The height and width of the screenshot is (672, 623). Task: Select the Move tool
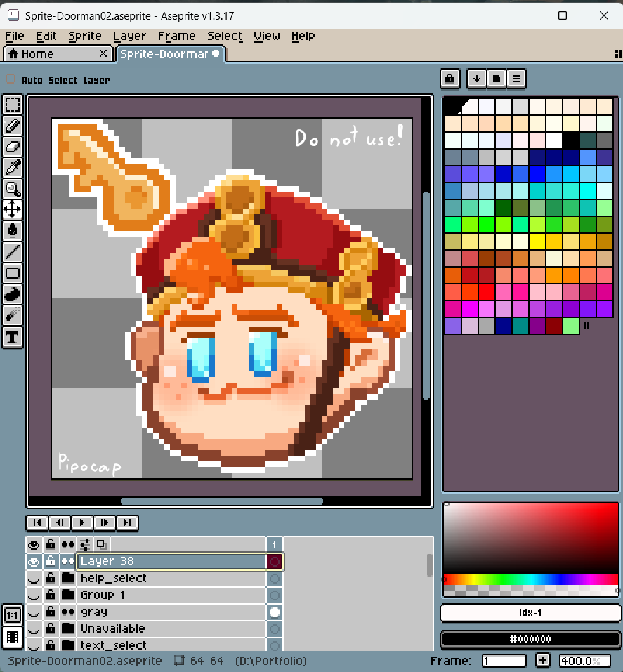click(13, 209)
